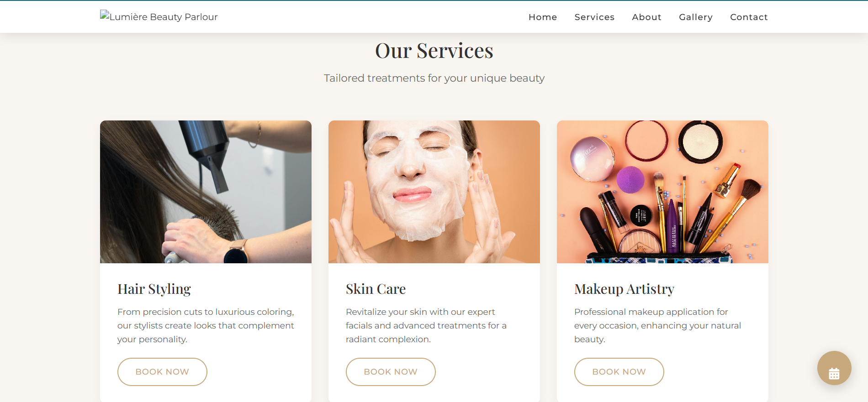This screenshot has width=868, height=402.
Task: Click the Lumière Beauty Parlour logo
Action: [159, 16]
